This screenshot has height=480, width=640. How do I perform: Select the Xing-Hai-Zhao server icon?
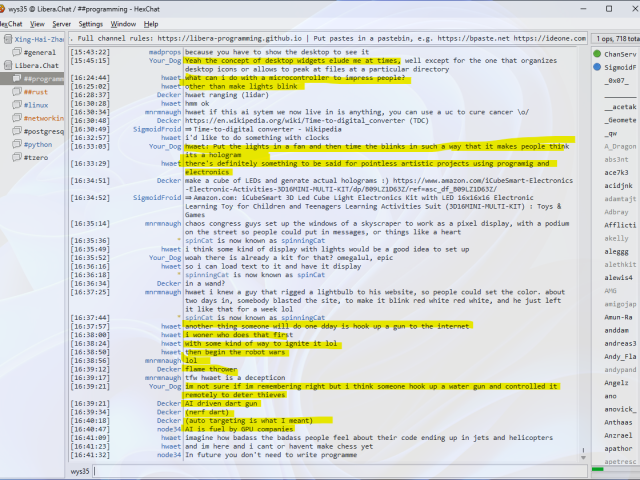(x=7, y=39)
